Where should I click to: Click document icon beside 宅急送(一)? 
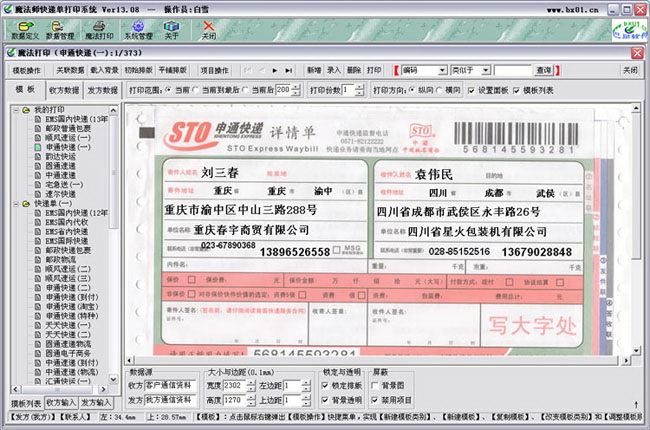(x=38, y=185)
